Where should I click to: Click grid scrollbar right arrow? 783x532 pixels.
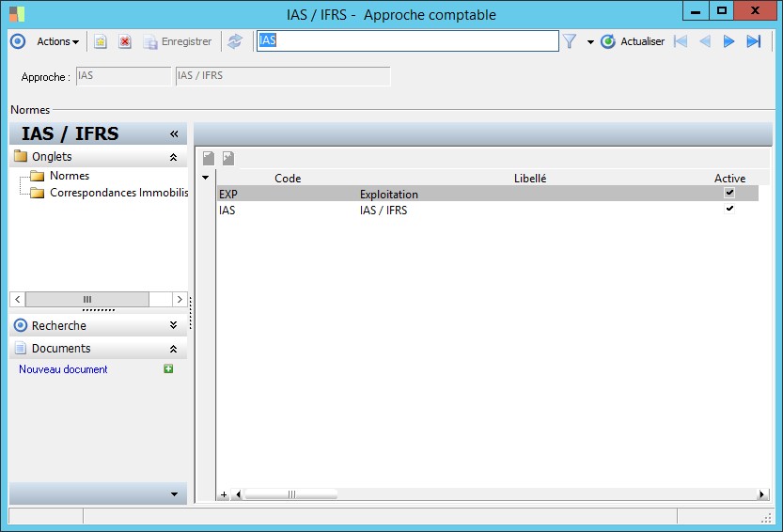point(761,494)
